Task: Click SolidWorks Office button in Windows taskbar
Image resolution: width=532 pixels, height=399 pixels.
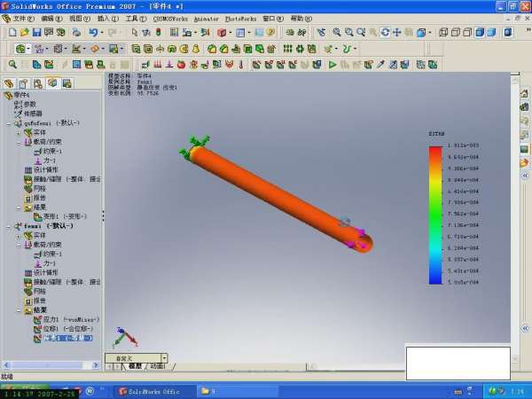Action: pos(151,391)
